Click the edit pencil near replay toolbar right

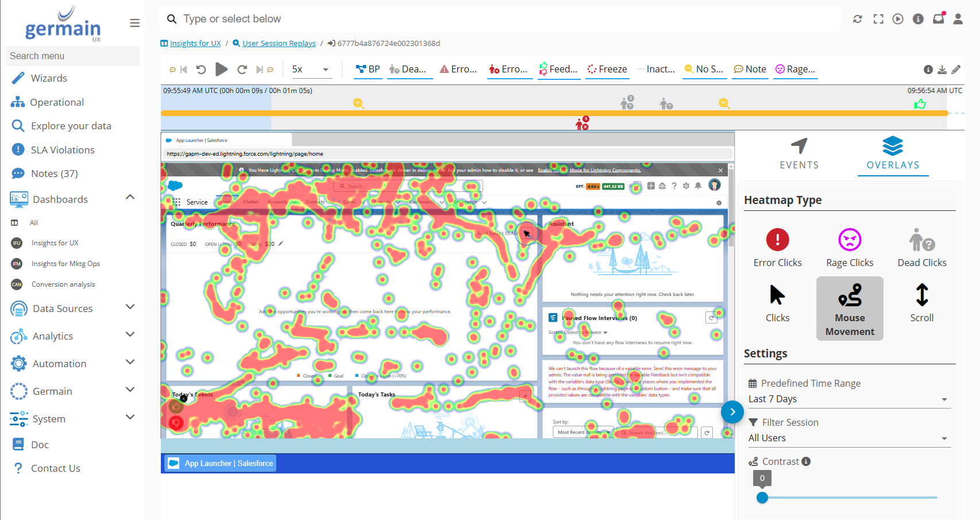coord(956,69)
